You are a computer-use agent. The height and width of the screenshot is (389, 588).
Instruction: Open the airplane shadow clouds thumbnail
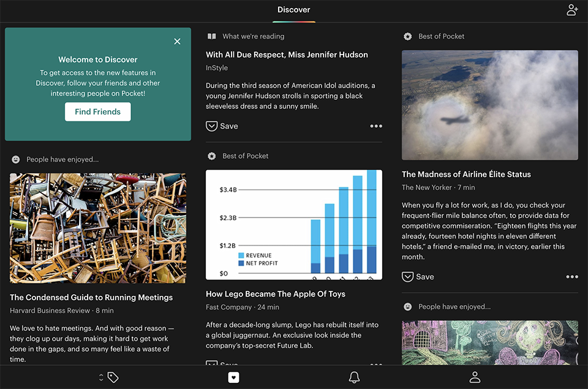(x=490, y=105)
